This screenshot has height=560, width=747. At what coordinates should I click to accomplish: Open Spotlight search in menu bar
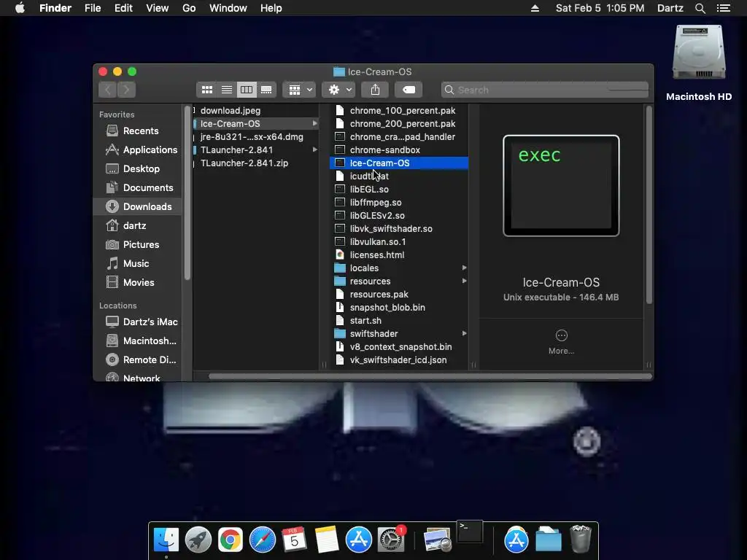tap(700, 8)
